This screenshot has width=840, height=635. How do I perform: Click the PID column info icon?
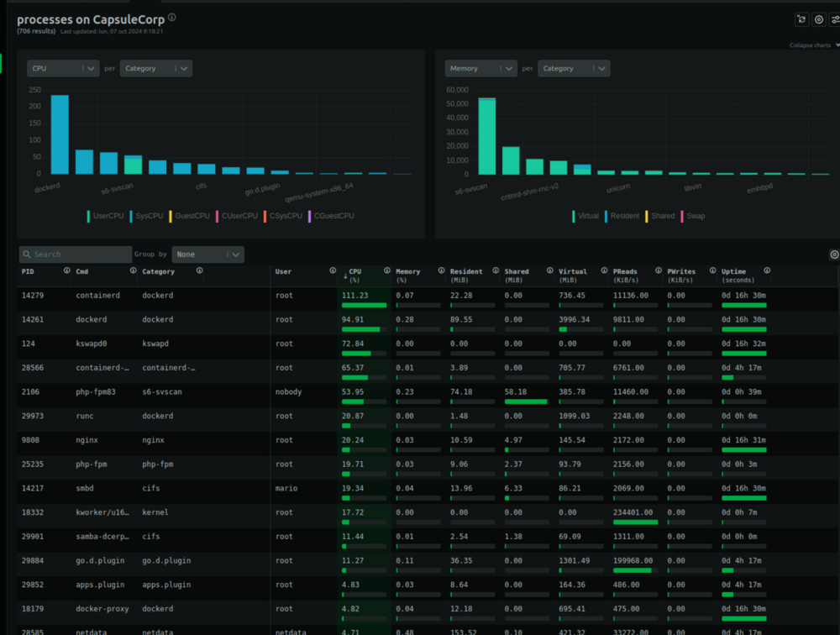pyautogui.click(x=67, y=270)
